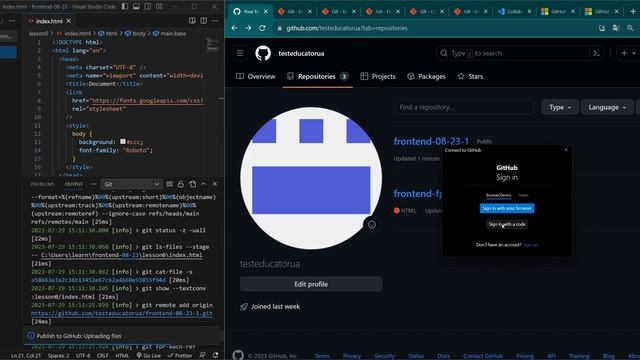
Task: Open changes compare icon in editor toolbar
Action: (192, 21)
